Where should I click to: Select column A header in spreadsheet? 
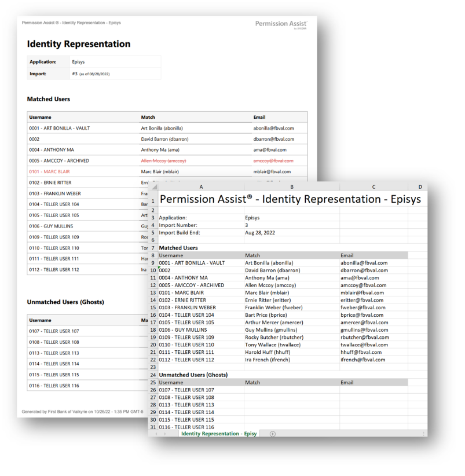pos(201,187)
